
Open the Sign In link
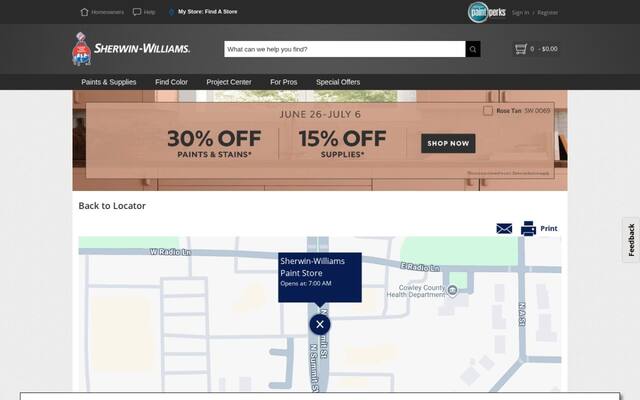coord(520,13)
